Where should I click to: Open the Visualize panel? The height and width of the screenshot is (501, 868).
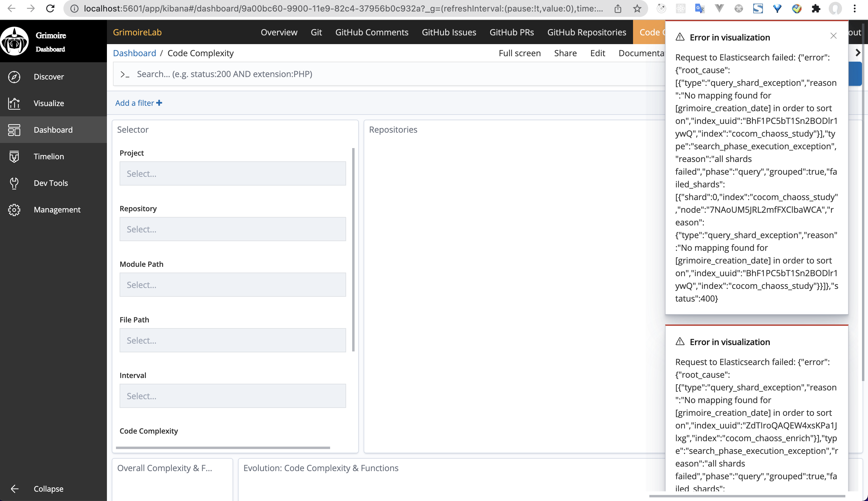coord(49,103)
